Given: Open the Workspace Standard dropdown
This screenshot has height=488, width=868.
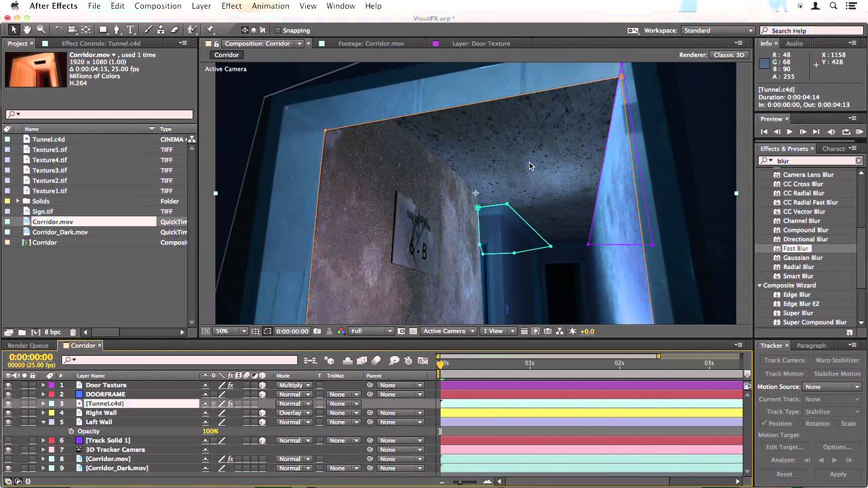Looking at the screenshot, I should point(718,30).
